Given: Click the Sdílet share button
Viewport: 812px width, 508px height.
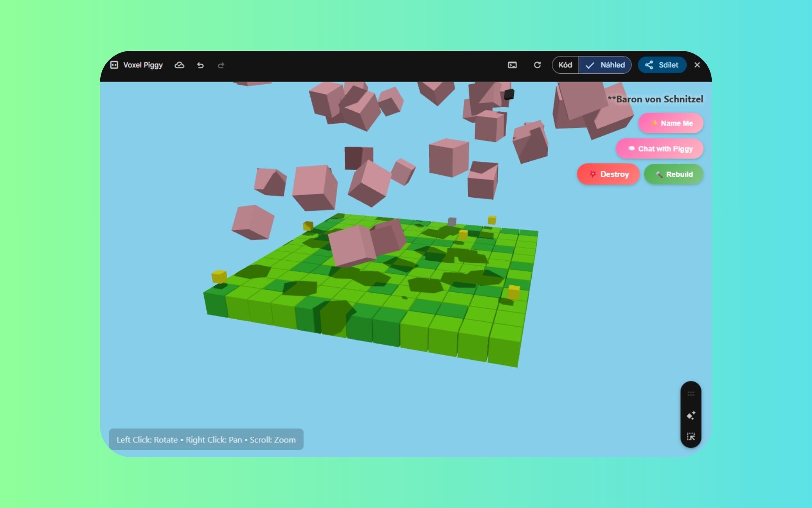Looking at the screenshot, I should click(x=662, y=65).
